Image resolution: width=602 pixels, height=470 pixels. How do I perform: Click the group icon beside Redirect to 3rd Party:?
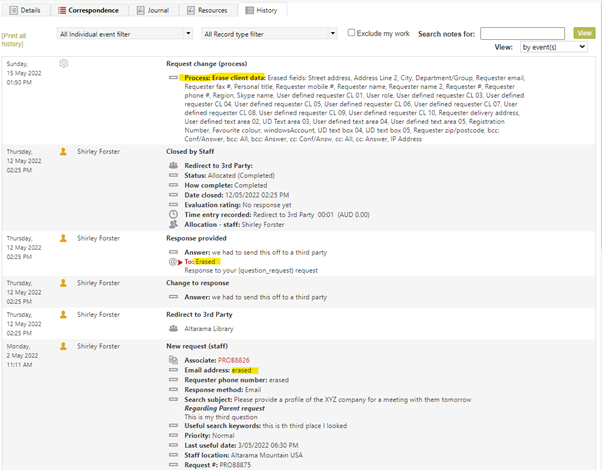click(174, 165)
